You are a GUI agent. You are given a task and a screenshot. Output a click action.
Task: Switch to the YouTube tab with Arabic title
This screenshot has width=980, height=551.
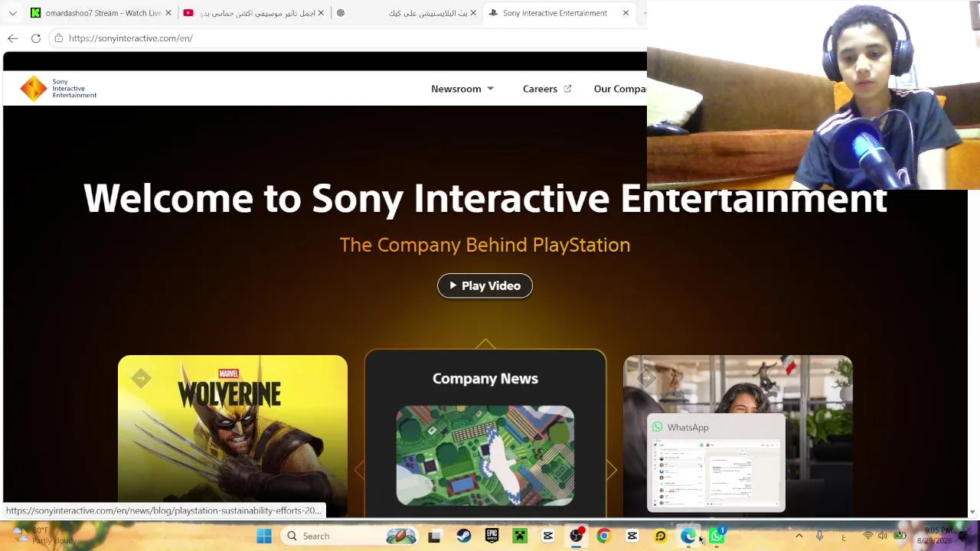253,13
